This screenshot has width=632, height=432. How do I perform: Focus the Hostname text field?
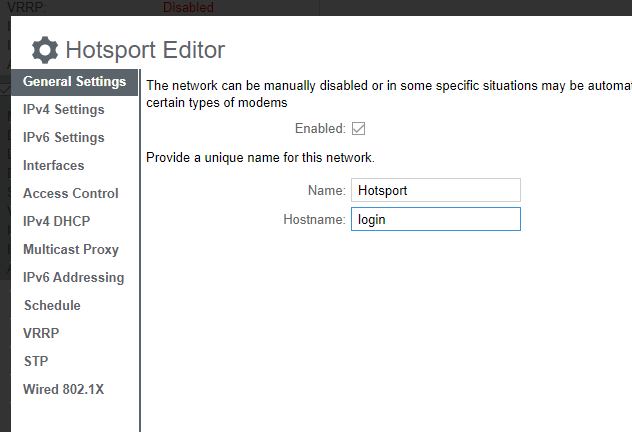pos(435,219)
